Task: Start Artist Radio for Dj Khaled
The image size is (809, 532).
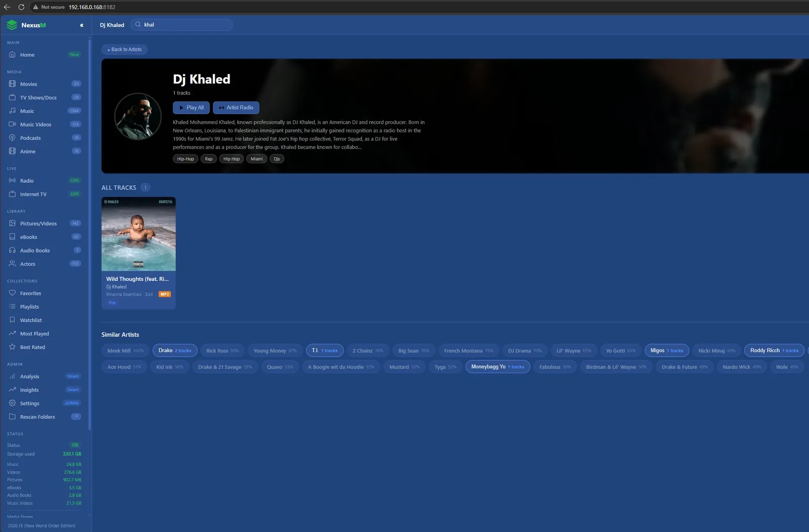Action: (x=236, y=108)
